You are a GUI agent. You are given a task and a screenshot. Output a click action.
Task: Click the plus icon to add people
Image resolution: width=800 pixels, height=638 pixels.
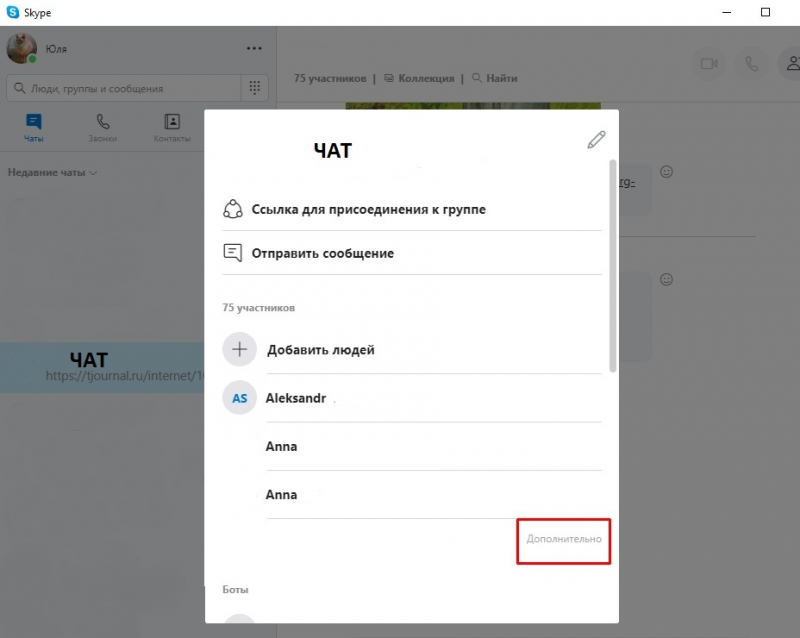[x=239, y=350]
